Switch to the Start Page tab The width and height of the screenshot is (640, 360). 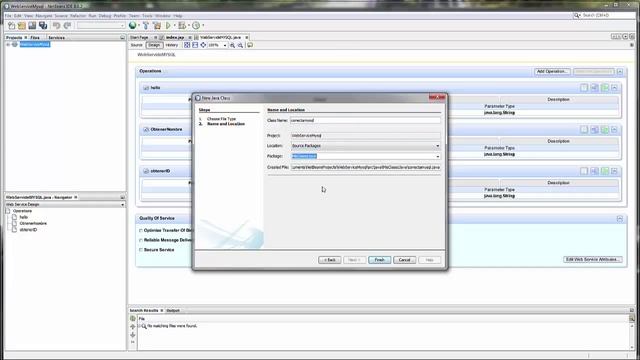(139, 38)
